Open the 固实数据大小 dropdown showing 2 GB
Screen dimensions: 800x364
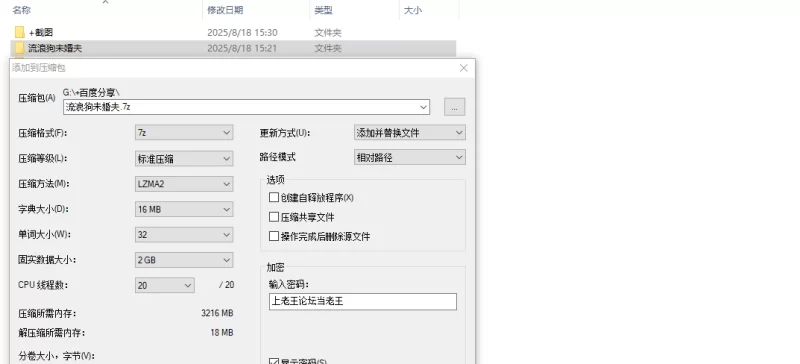184,260
